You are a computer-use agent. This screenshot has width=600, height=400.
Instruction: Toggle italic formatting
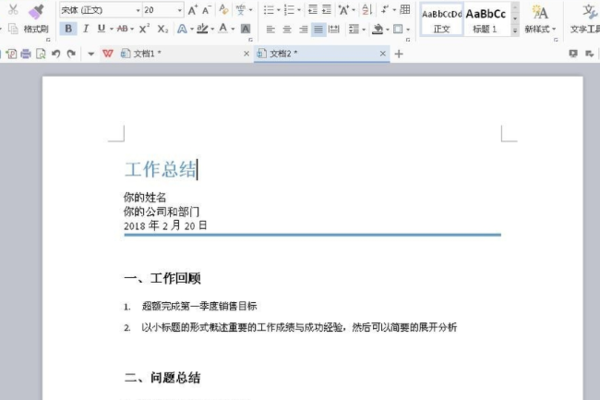[86, 29]
